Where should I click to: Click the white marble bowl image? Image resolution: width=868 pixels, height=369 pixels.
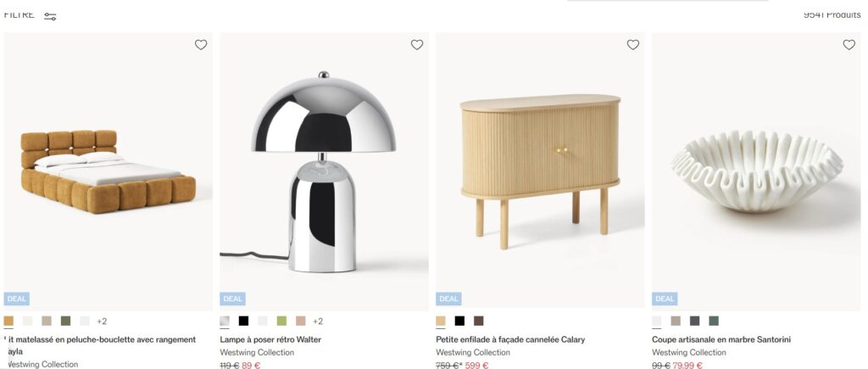756,171
